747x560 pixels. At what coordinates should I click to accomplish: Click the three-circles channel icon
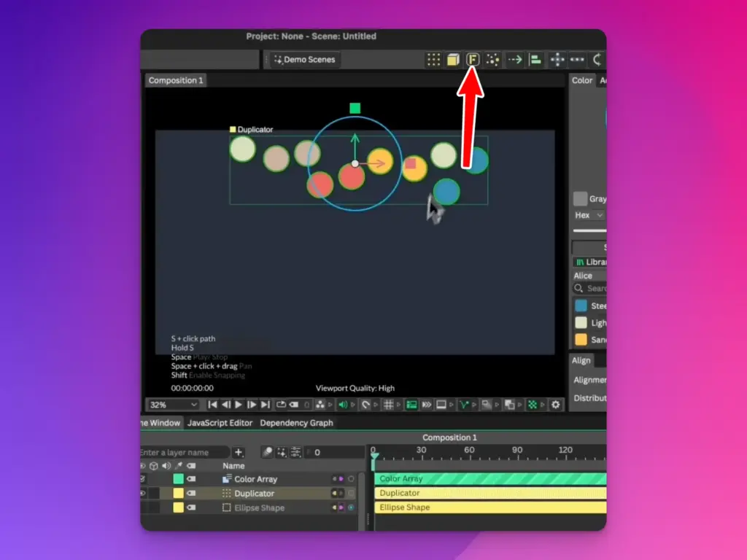(320, 405)
